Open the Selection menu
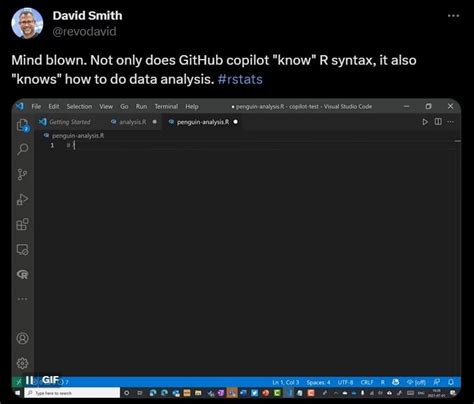Screen dimensions: 474x404 tap(79, 106)
